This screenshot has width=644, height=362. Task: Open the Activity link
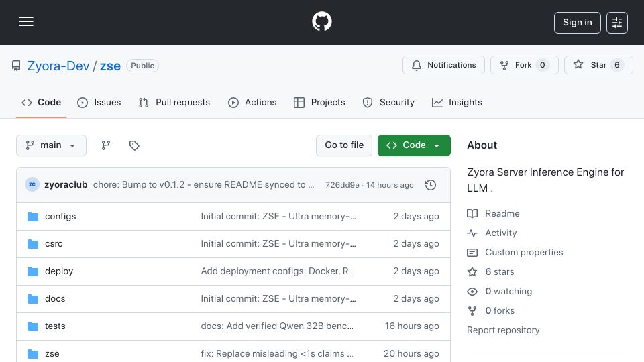click(492, 233)
